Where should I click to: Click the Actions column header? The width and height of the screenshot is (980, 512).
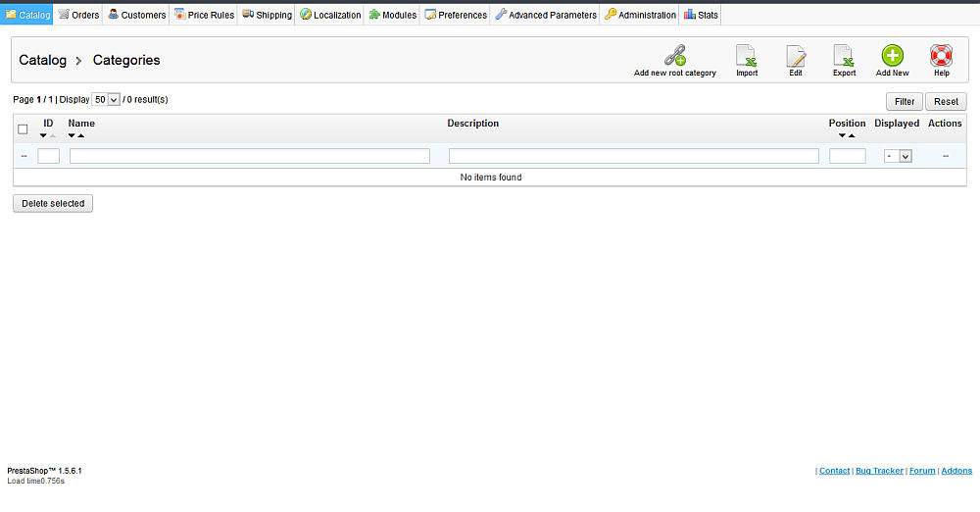click(945, 124)
